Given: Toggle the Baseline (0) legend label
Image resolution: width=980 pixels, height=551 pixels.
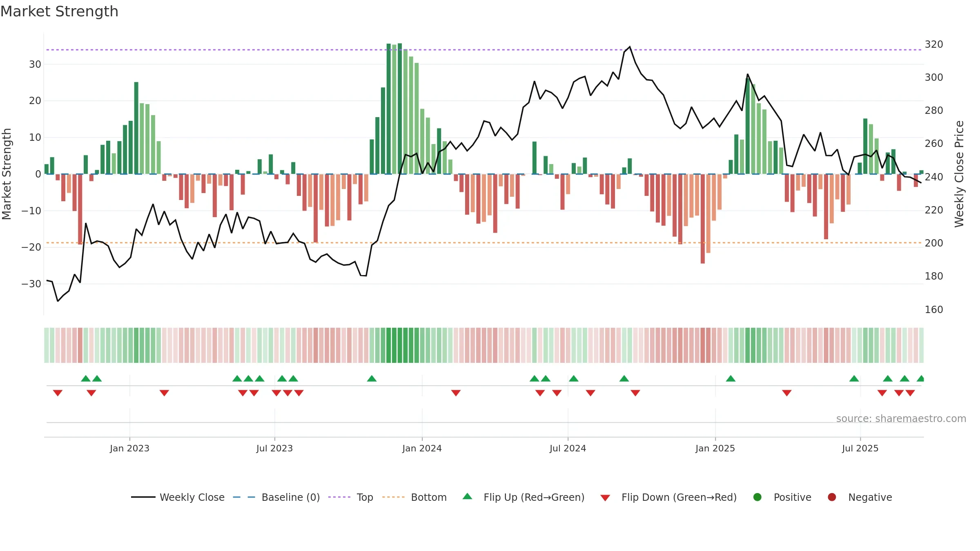Looking at the screenshot, I should coord(291,497).
